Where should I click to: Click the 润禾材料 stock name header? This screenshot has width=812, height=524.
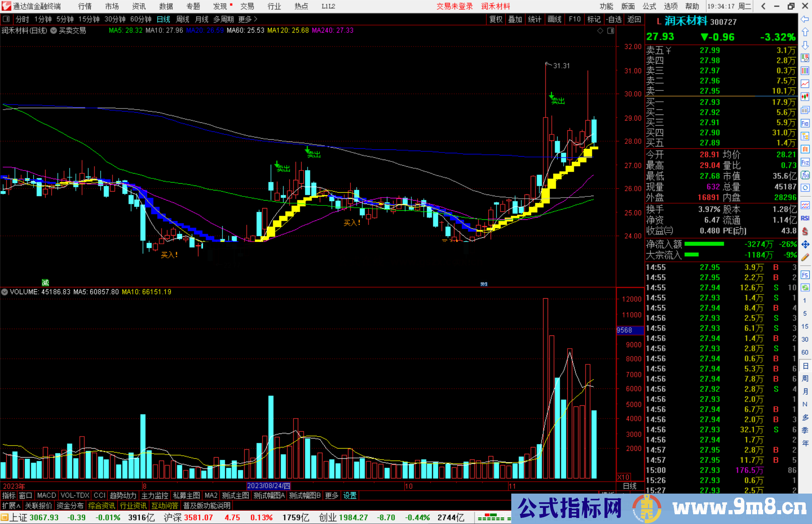click(686, 21)
